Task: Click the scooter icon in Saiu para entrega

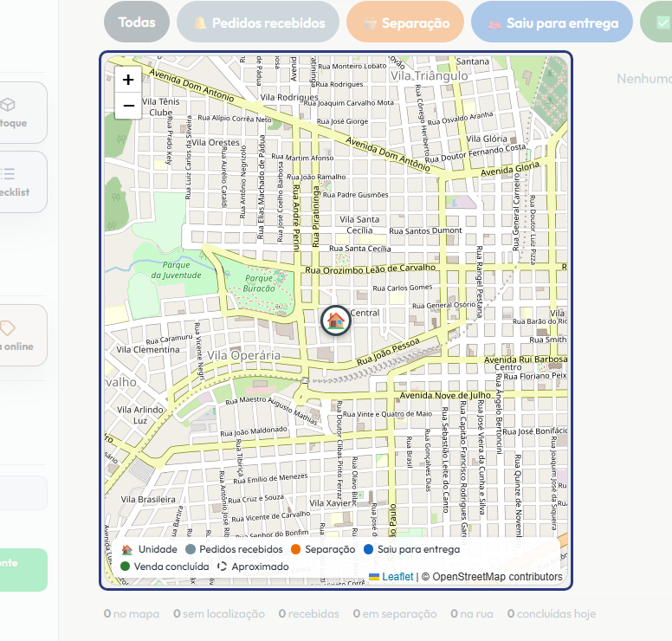Action: (494, 23)
